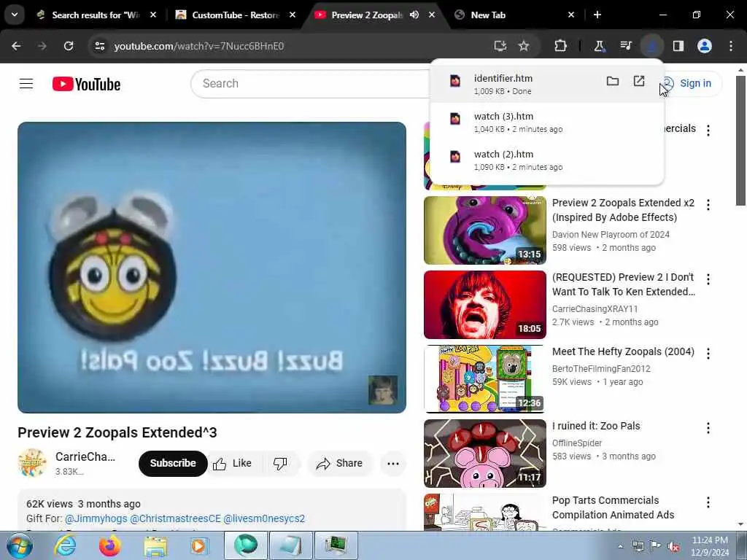Close the CustomTube tab
Image resolution: width=747 pixels, height=560 pixels.
pos(293,15)
